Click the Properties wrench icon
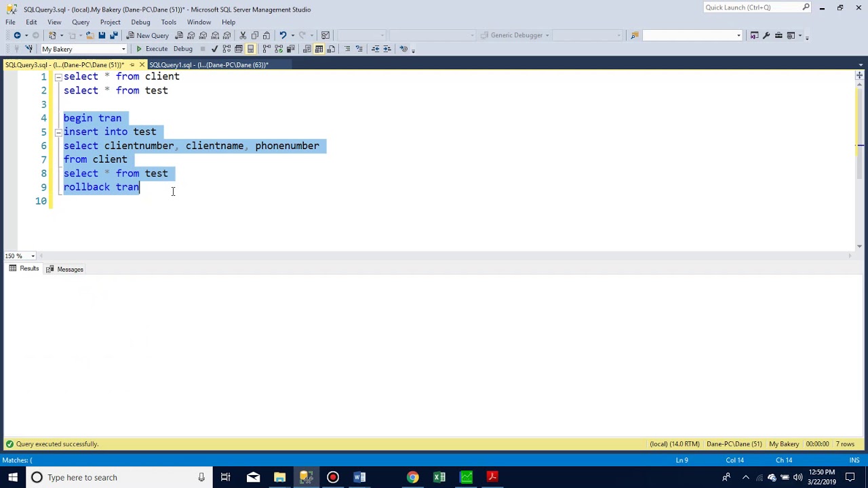868x488 pixels. coord(766,35)
